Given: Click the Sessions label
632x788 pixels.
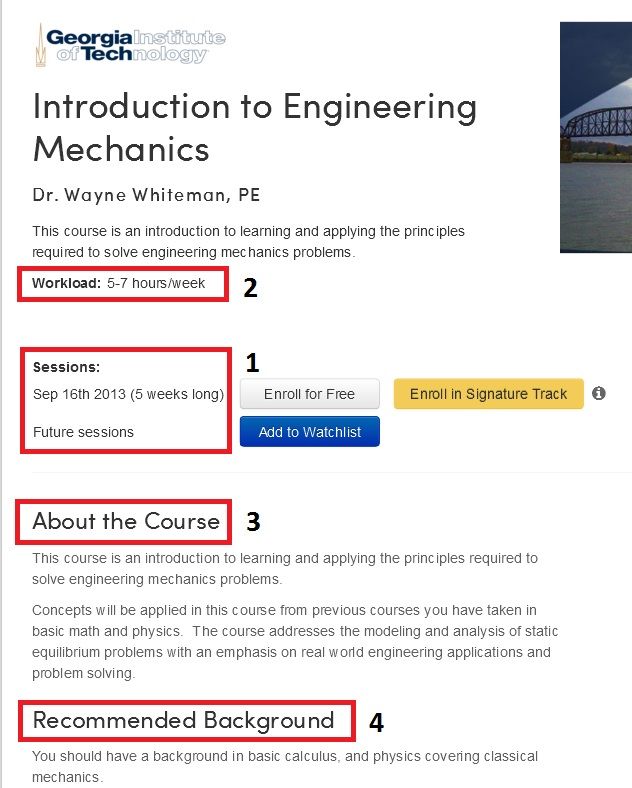Looking at the screenshot, I should [66, 367].
